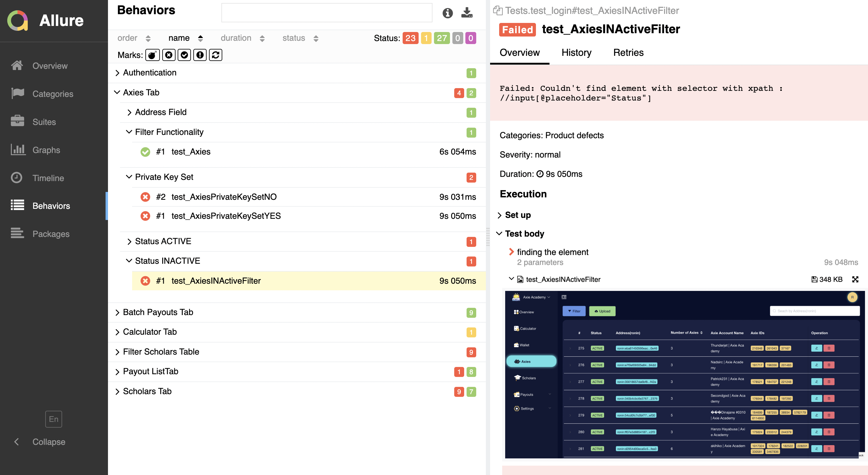Copy test full name clipboard icon
This screenshot has width=868, height=475.
[498, 11]
